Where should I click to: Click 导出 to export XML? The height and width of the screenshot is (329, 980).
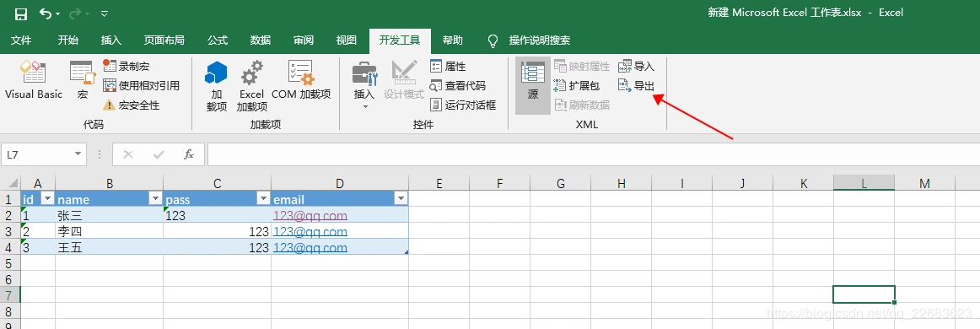click(x=636, y=86)
